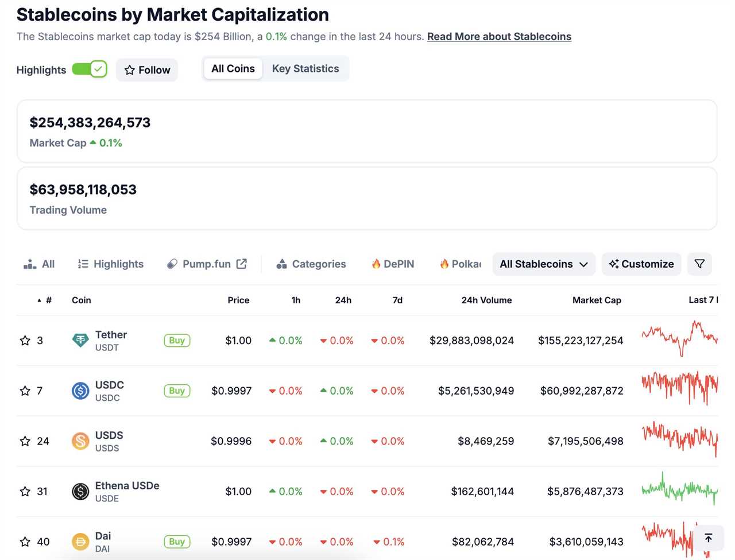This screenshot has width=735, height=560.
Task: Click the USDS coin logo
Action: 80,441
